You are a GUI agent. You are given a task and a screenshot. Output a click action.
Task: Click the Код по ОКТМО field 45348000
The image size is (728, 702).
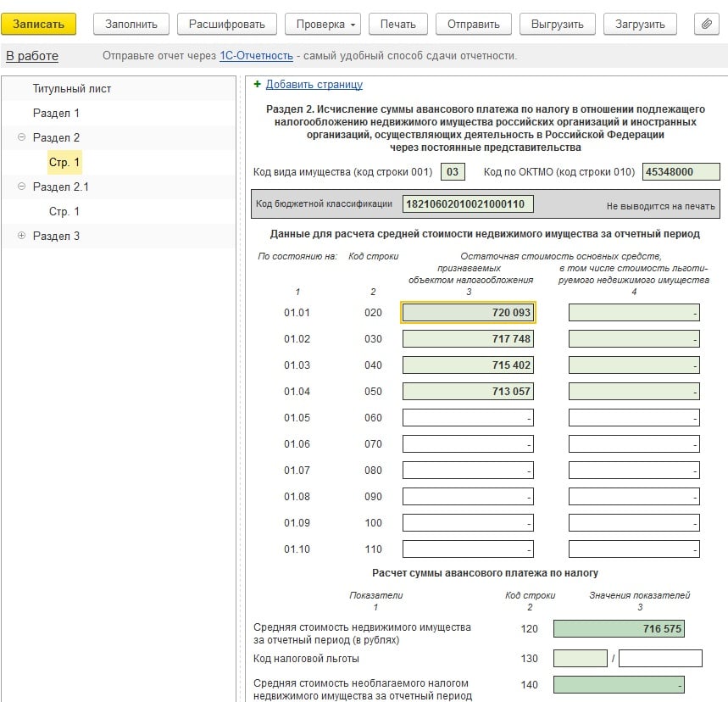pos(681,172)
